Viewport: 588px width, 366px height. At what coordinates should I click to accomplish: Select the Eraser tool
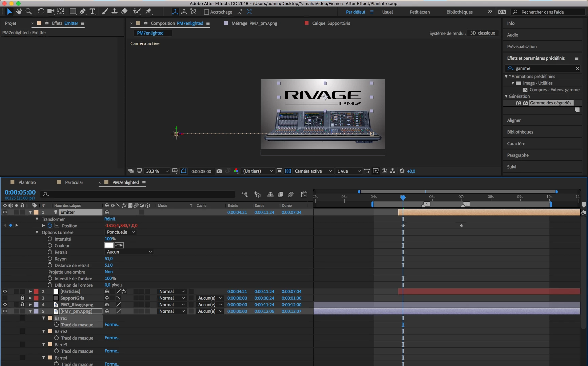pyautogui.click(x=124, y=12)
